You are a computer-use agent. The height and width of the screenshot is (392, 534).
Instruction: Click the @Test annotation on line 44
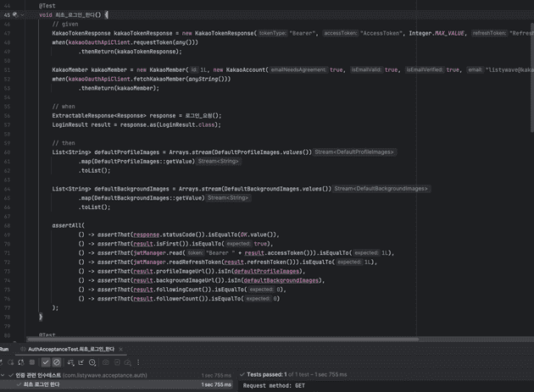(x=47, y=6)
